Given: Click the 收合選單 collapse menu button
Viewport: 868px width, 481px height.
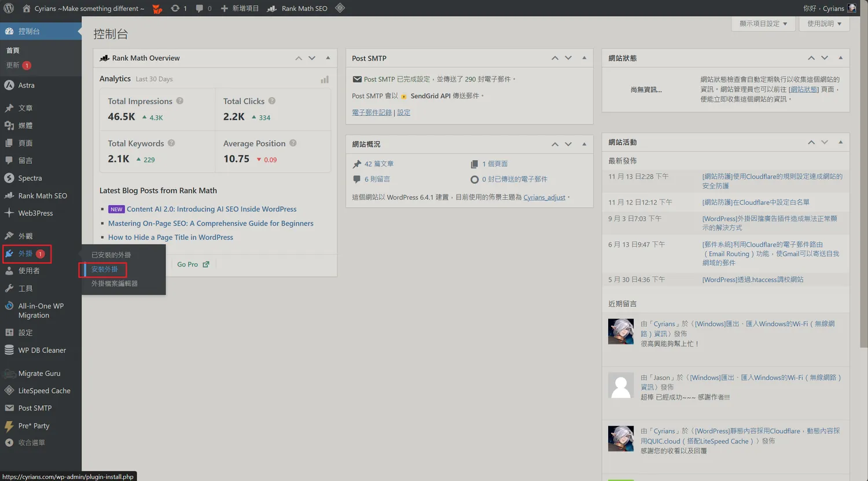Looking at the screenshot, I should point(31,443).
